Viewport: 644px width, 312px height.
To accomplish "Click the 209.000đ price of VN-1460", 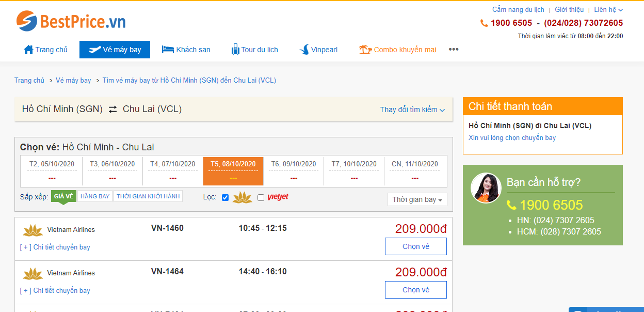I will (421, 229).
